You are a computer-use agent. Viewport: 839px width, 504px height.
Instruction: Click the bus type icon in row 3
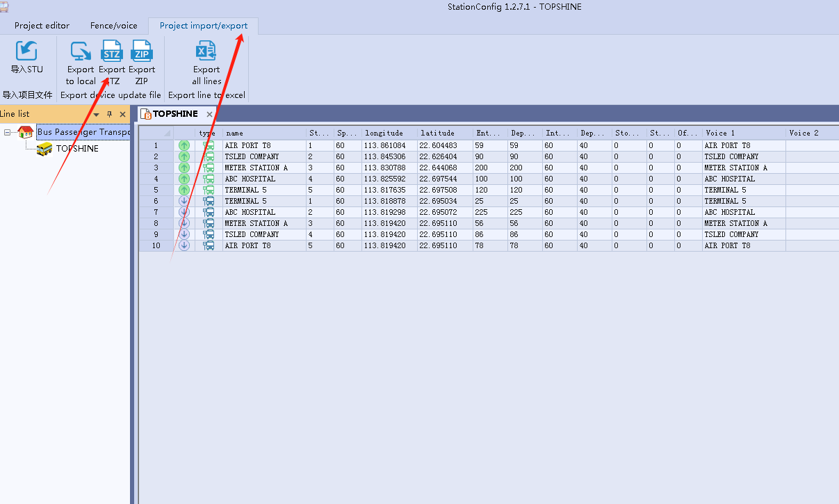pos(209,168)
